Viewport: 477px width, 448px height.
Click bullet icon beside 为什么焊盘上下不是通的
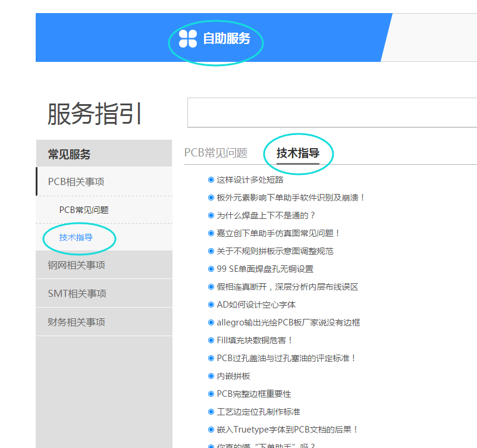click(211, 215)
